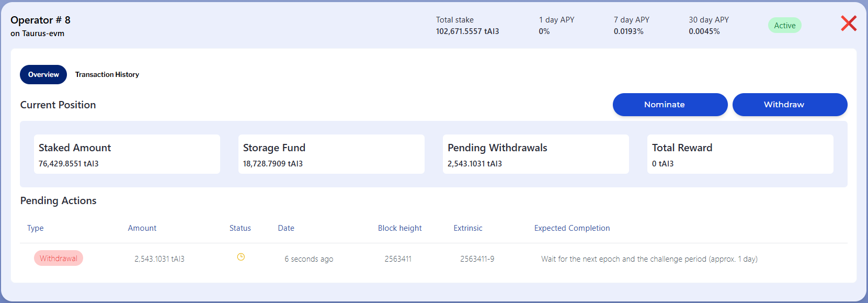
Task: Select the Storage Fund card
Action: [332, 154]
